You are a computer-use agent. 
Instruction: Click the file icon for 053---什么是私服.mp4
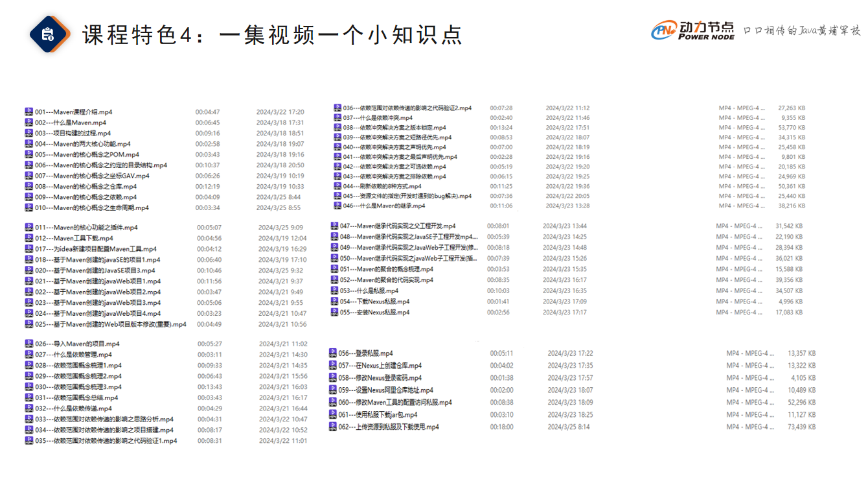click(x=334, y=290)
